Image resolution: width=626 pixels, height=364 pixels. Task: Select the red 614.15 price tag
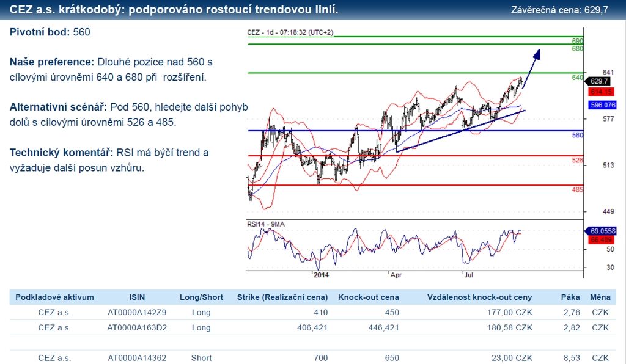tap(602, 92)
